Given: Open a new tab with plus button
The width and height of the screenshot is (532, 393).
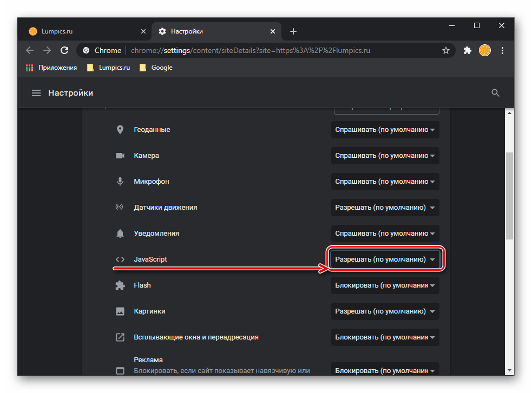Looking at the screenshot, I should pos(293,31).
